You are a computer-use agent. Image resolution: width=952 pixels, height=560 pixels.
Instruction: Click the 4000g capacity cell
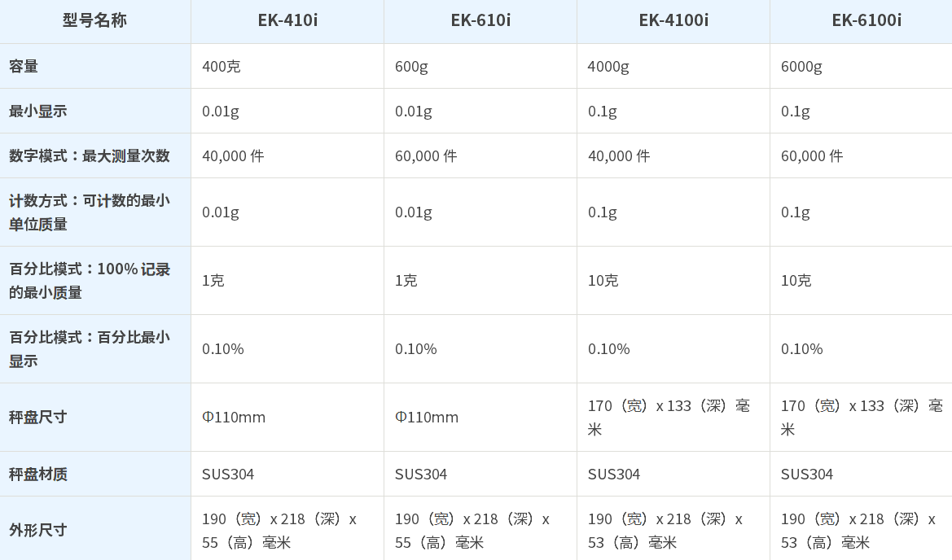point(608,66)
